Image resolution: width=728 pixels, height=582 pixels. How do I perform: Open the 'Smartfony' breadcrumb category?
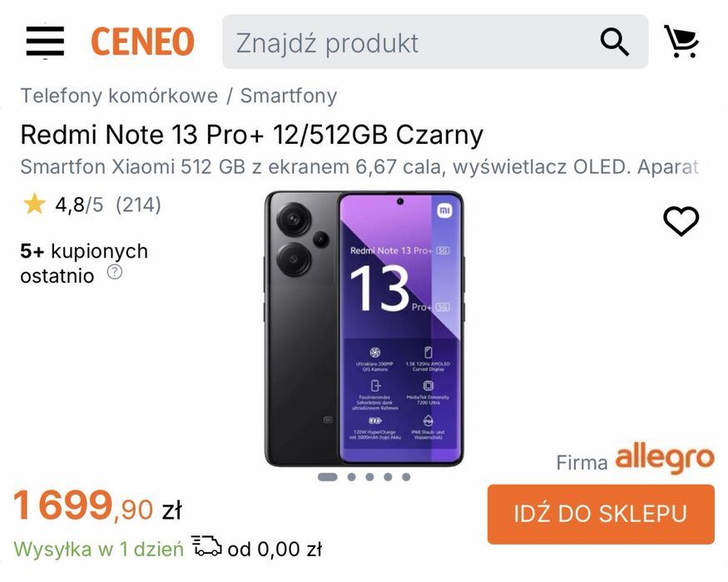(x=289, y=96)
